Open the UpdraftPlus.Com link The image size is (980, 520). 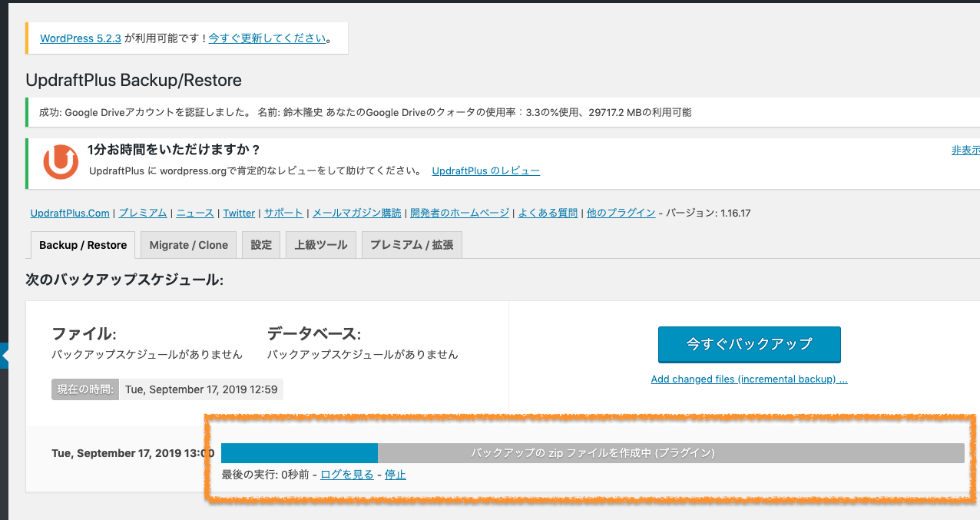pyautogui.click(x=70, y=213)
